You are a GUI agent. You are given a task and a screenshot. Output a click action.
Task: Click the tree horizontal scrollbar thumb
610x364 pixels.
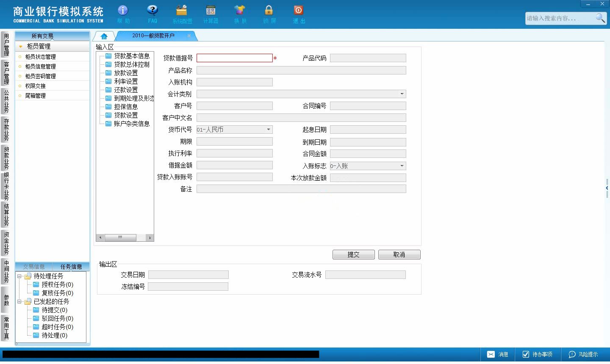(120, 237)
